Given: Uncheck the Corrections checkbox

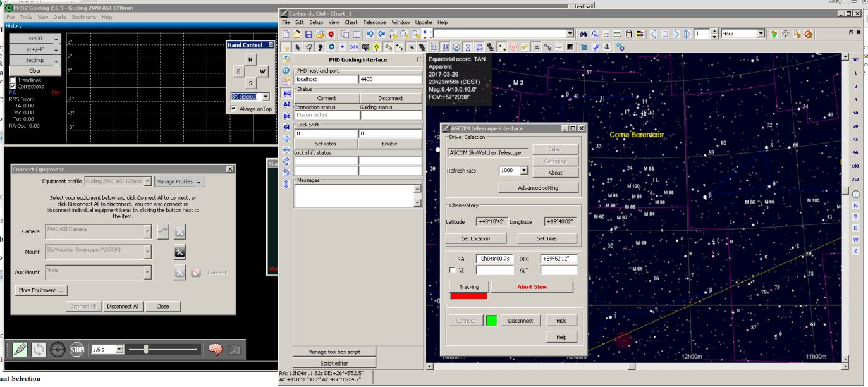Looking at the screenshot, I should tap(13, 87).
